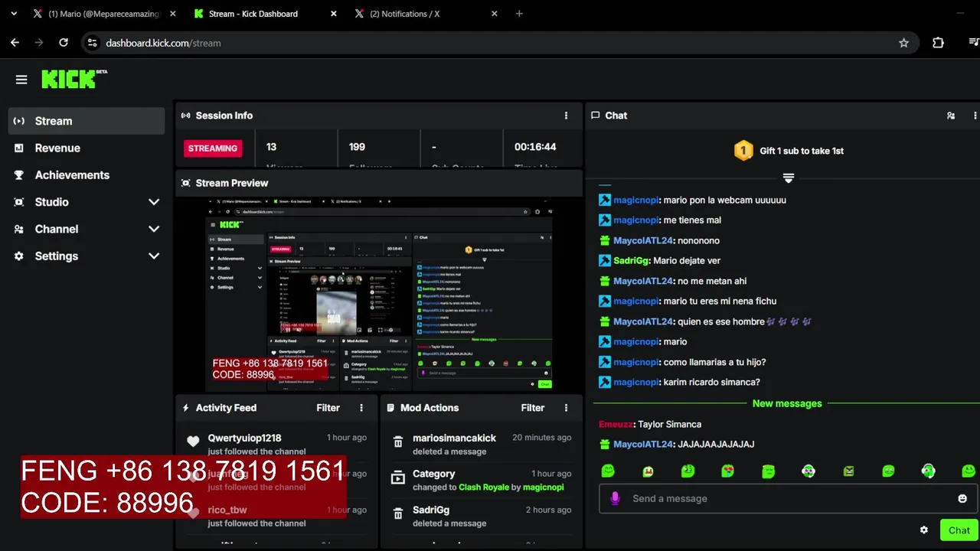Click mariosimancakick mod action entry
Viewport: 980px width, 551px height.
482,444
